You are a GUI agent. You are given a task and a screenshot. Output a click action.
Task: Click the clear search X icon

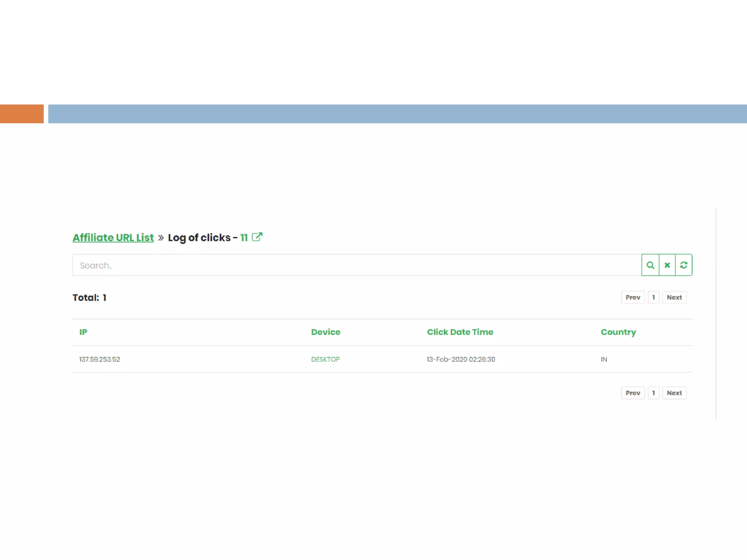[x=667, y=265]
